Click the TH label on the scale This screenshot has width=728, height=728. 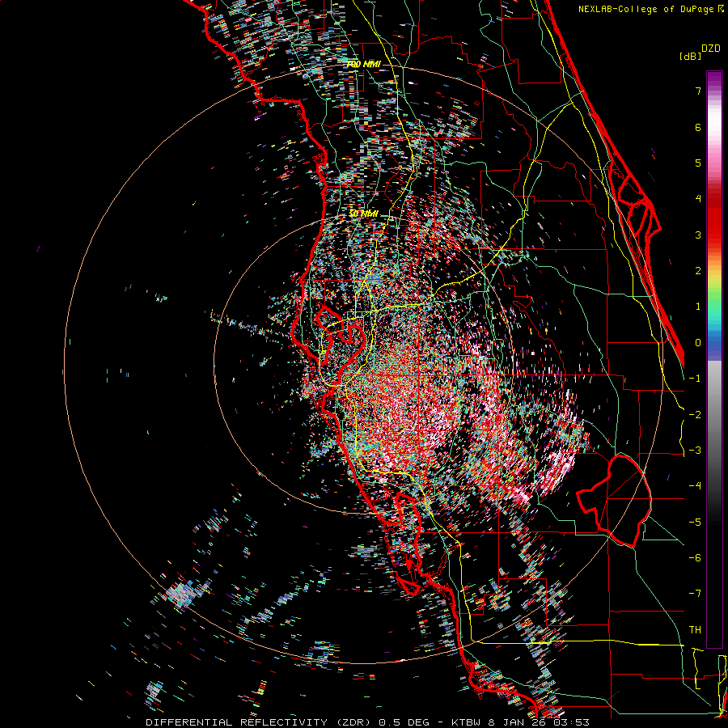tap(695, 630)
